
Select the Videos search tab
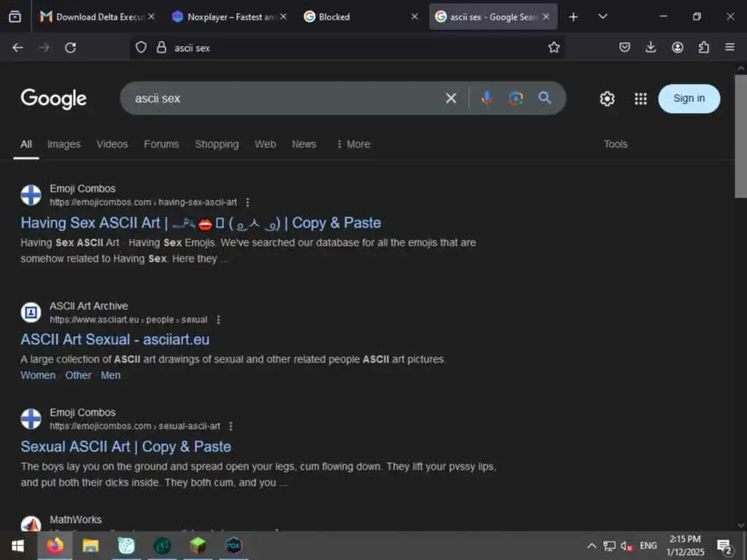(x=112, y=144)
